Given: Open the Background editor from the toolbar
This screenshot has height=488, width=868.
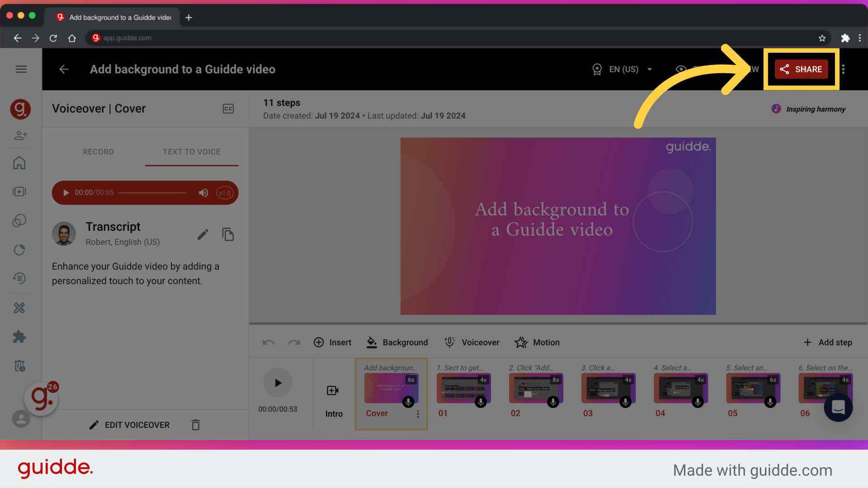Looking at the screenshot, I should [x=397, y=343].
